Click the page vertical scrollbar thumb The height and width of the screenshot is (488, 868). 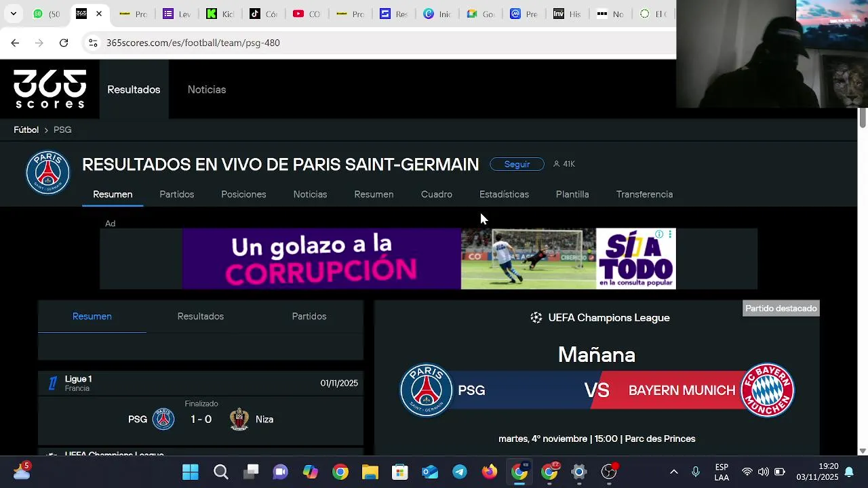863,117
